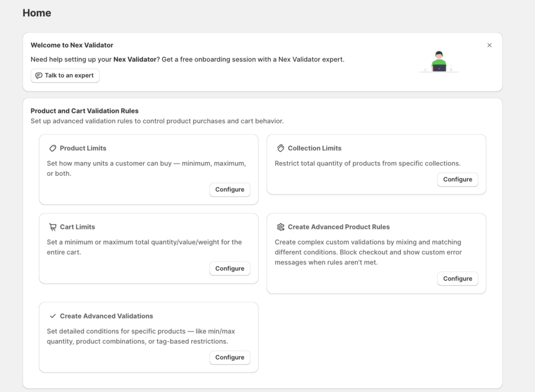Click the Collection Limits card title
Screen dimensions: 535x392
(x=315, y=148)
